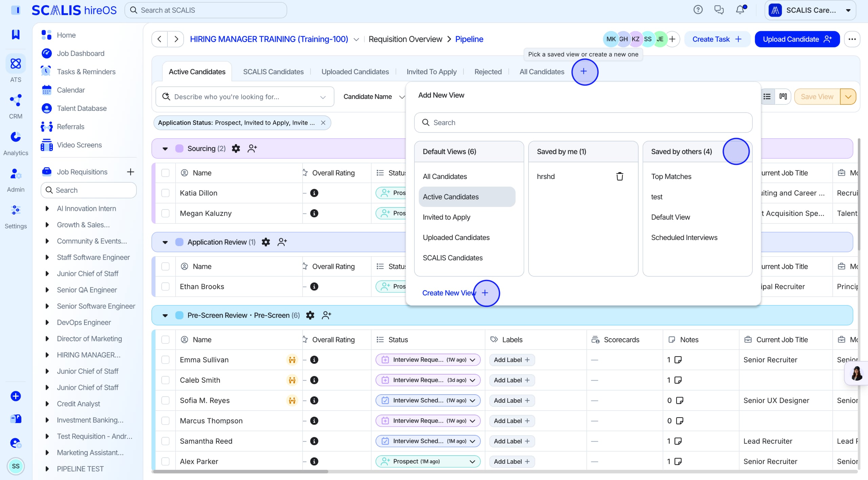Switch to the SCALIS Candidates tab
Image resolution: width=868 pixels, height=480 pixels.
pyautogui.click(x=273, y=72)
